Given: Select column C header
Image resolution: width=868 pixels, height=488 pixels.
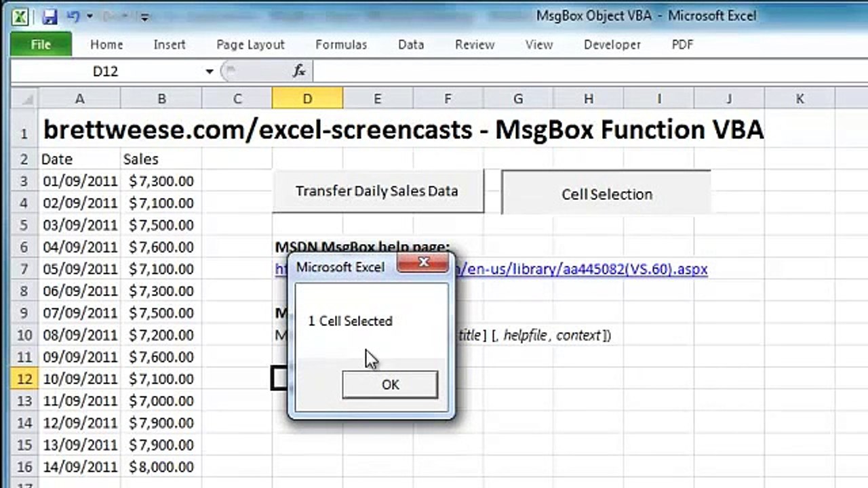Looking at the screenshot, I should (x=237, y=99).
